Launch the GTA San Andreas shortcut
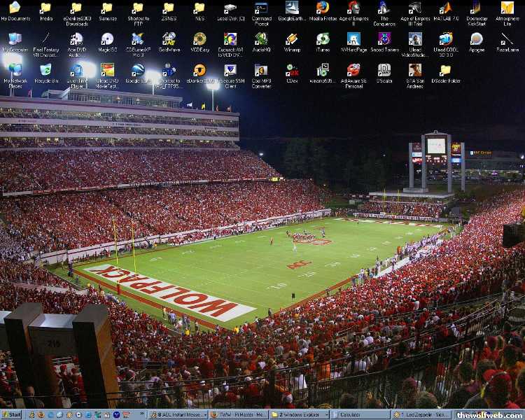This screenshot has width=525, height=420. tap(415, 70)
